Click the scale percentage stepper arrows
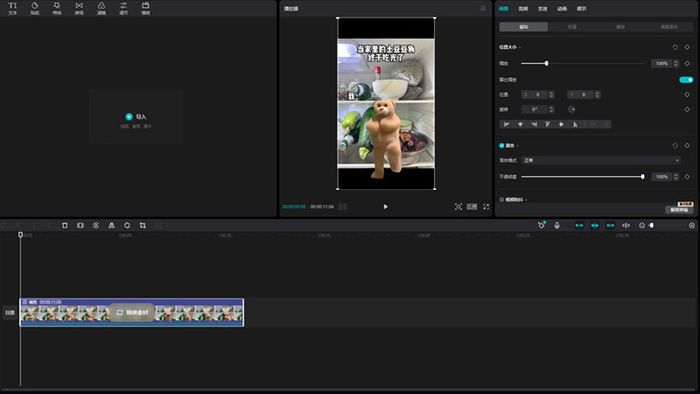The height and width of the screenshot is (394, 700). point(676,63)
